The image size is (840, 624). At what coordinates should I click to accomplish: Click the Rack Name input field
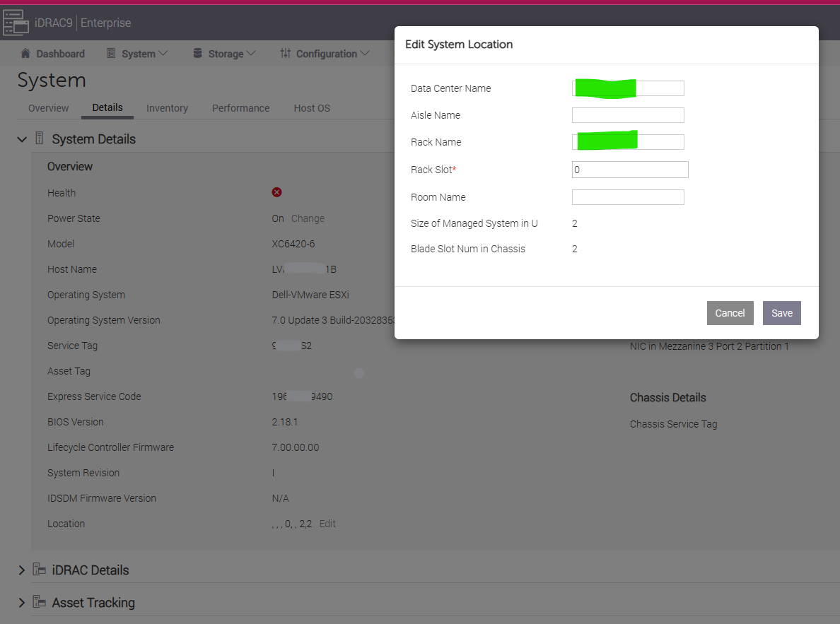pyautogui.click(x=628, y=142)
